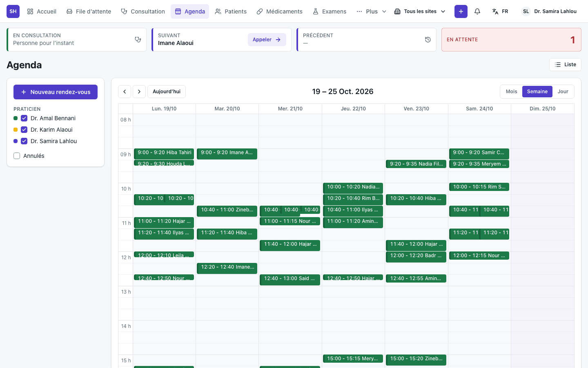
Task: Switch to Liste view button
Action: pos(565,65)
